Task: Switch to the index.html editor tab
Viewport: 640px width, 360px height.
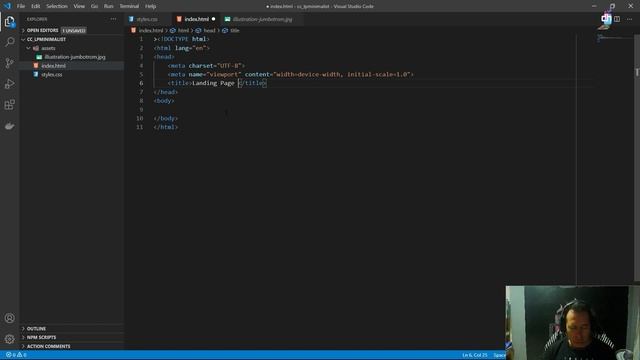Action: click(197, 19)
